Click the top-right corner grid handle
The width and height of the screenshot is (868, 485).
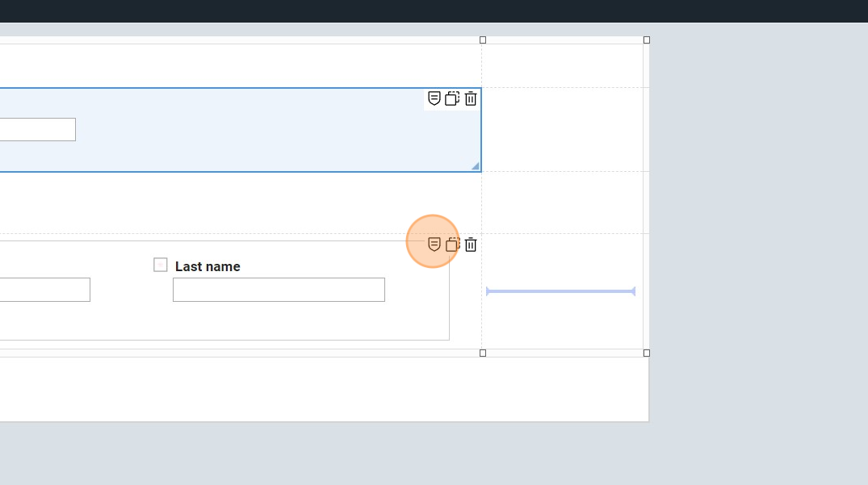click(647, 40)
